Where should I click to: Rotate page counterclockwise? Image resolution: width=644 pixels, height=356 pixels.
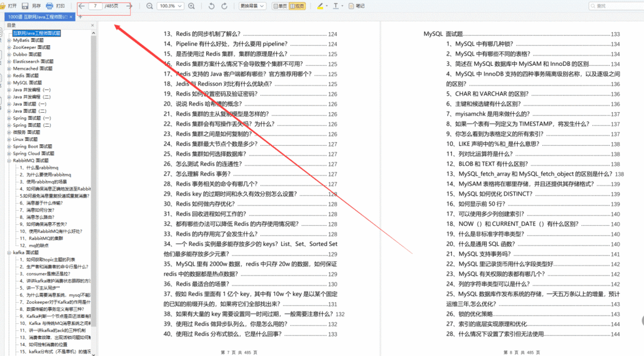[x=211, y=6]
